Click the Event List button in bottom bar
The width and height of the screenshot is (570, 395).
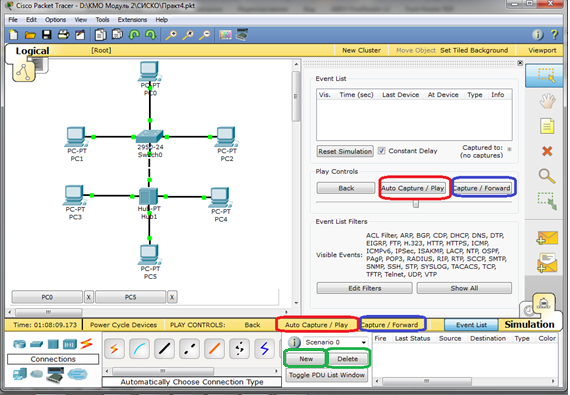[x=471, y=325]
